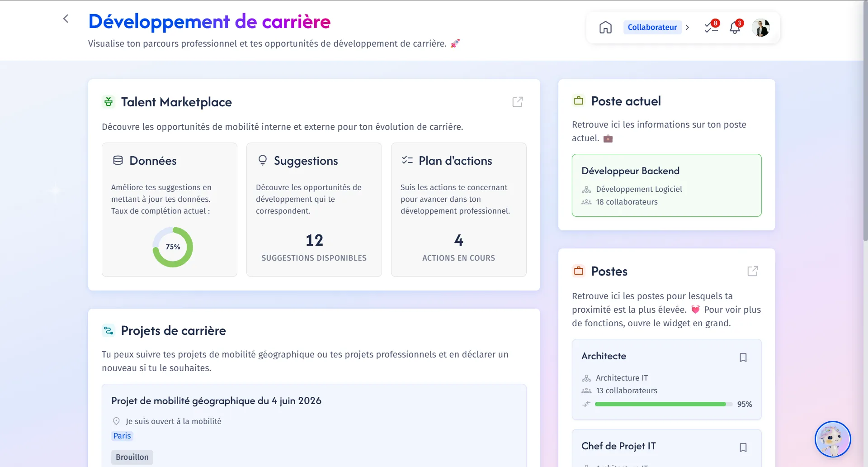
Task: Click the Données database icon
Action: click(118, 160)
